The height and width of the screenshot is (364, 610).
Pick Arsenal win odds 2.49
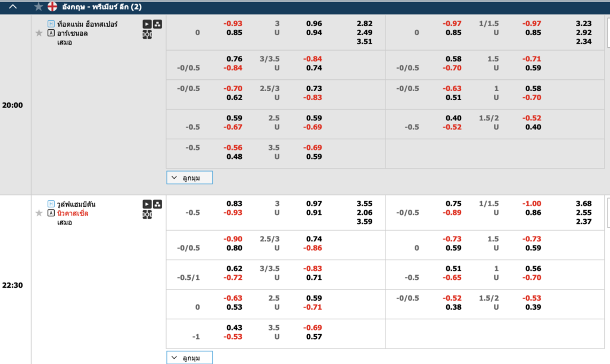[365, 33]
